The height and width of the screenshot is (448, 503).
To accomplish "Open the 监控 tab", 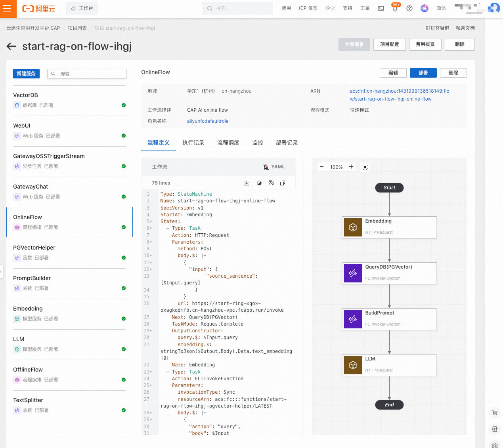I will click(x=258, y=143).
